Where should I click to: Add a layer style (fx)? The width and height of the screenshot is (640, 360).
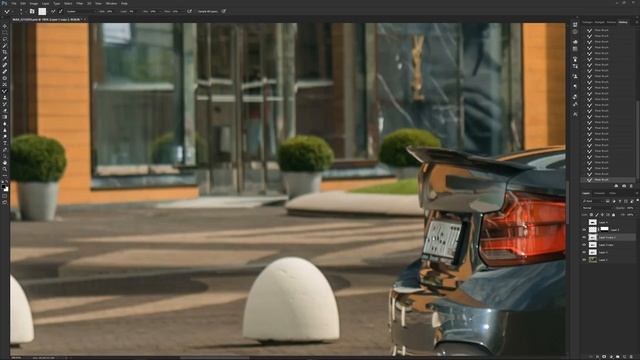pyautogui.click(x=597, y=357)
